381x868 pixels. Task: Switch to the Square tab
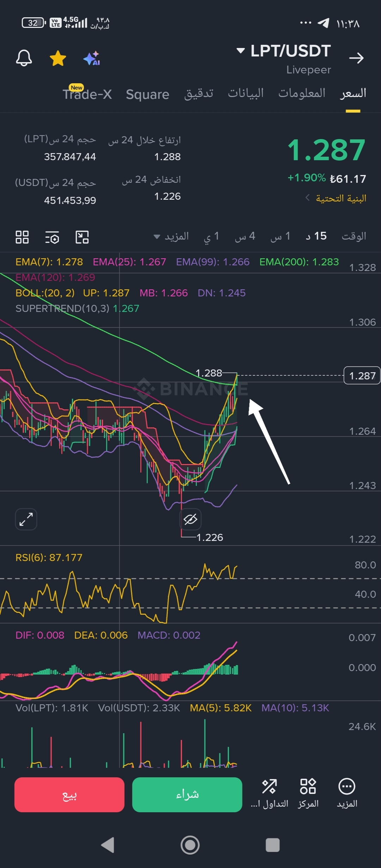pyautogui.click(x=147, y=95)
